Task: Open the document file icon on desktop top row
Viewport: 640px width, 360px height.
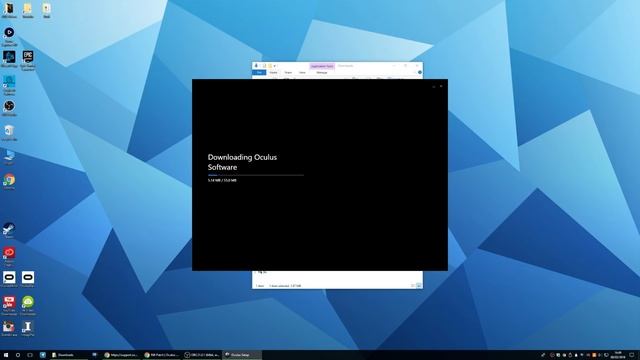Action: coord(47,10)
